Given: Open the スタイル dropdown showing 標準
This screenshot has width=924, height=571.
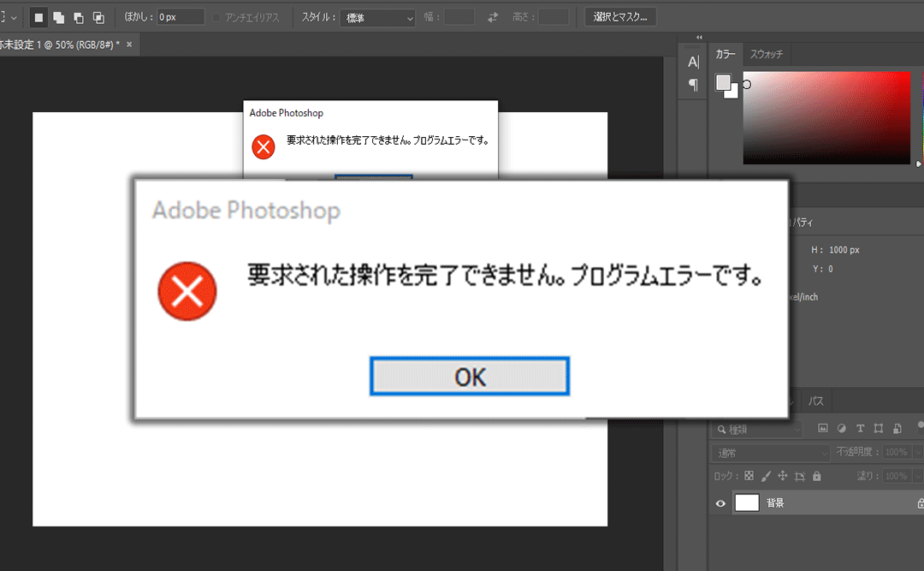Looking at the screenshot, I should point(378,18).
